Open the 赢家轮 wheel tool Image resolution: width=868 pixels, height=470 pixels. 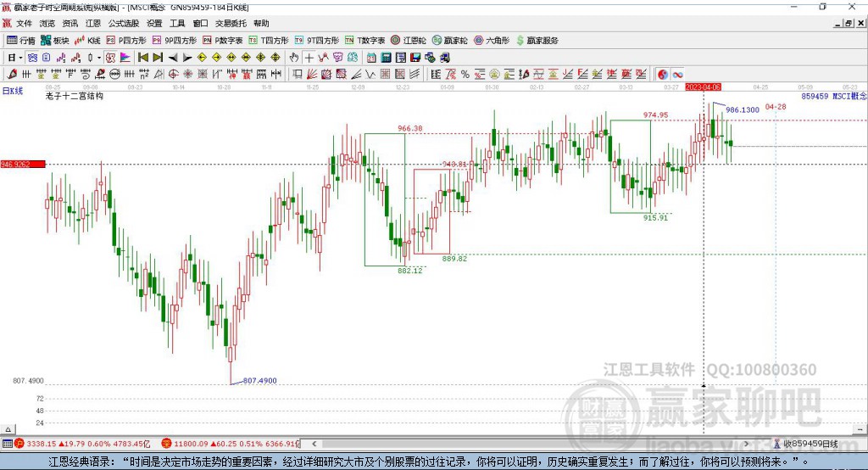coord(449,41)
